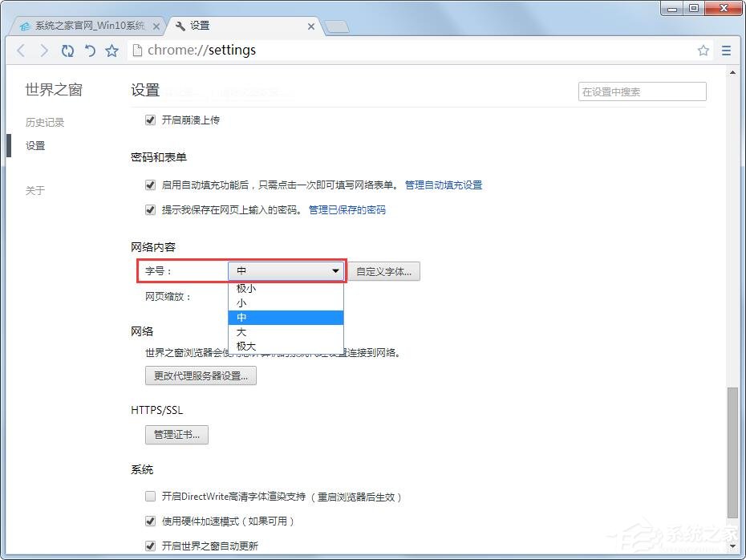Click the 自定义字体 button
The width and height of the screenshot is (746, 560).
coord(384,271)
